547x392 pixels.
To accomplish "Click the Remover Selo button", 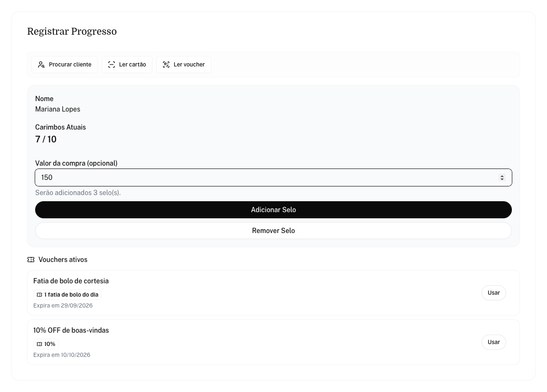I will [x=273, y=231].
